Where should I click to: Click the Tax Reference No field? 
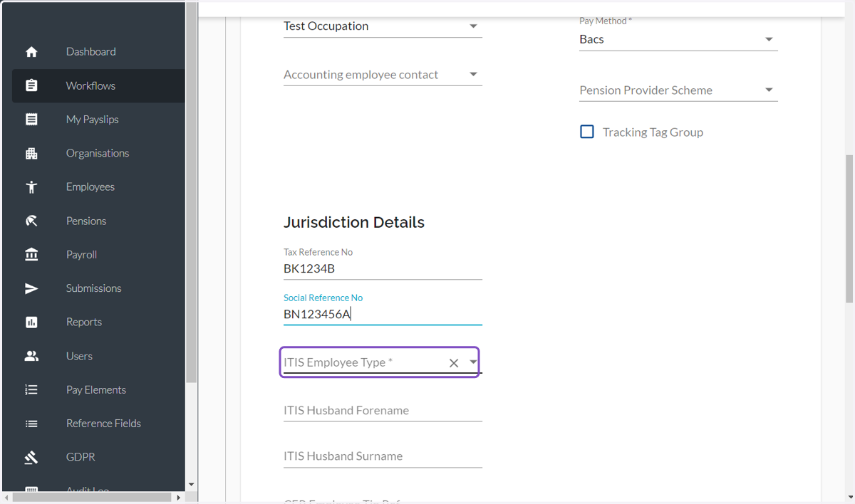(383, 268)
